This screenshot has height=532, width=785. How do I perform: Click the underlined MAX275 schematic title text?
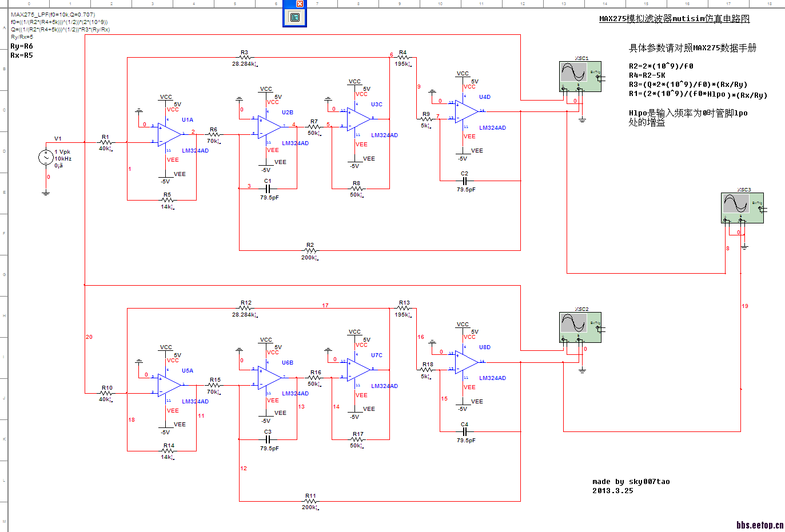pos(674,19)
